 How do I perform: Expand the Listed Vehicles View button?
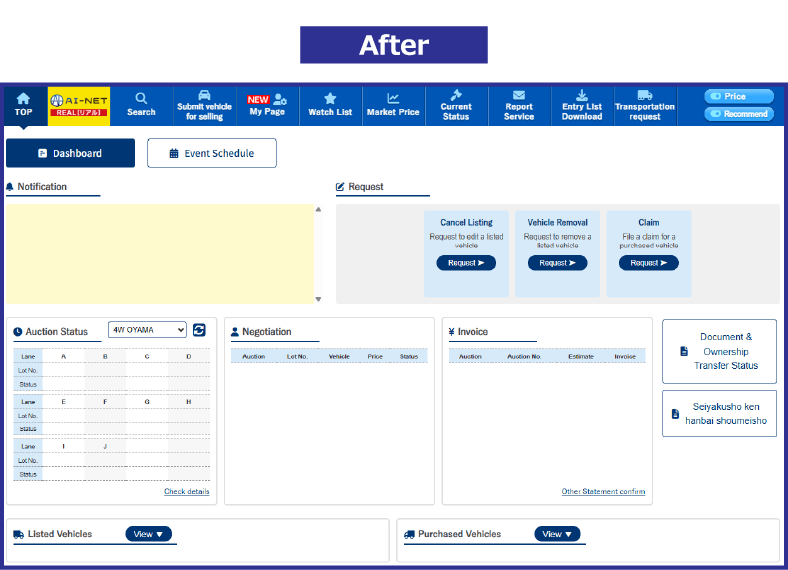[x=149, y=534]
